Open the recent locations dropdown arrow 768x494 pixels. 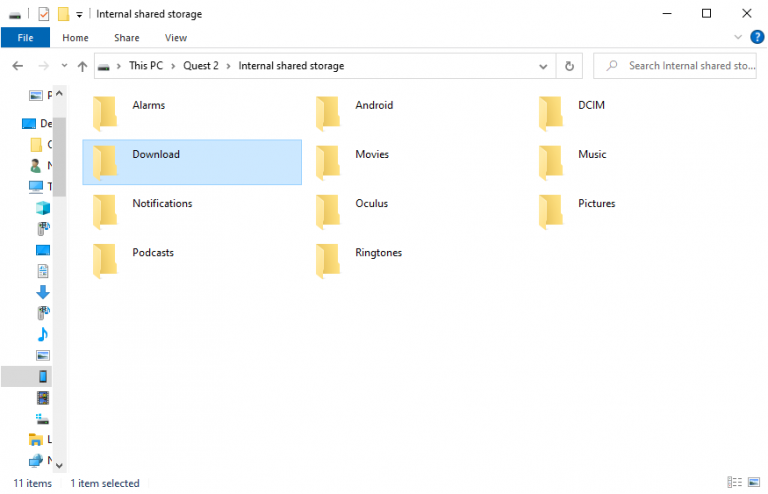(x=63, y=66)
